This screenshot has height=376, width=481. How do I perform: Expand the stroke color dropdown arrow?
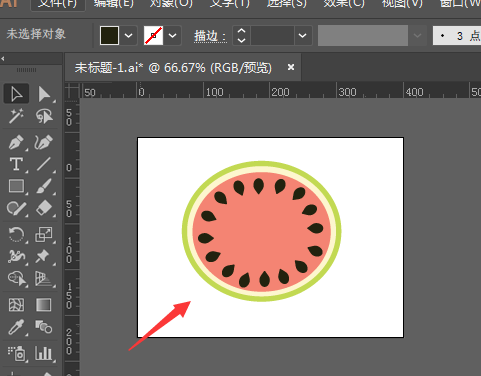pos(172,35)
